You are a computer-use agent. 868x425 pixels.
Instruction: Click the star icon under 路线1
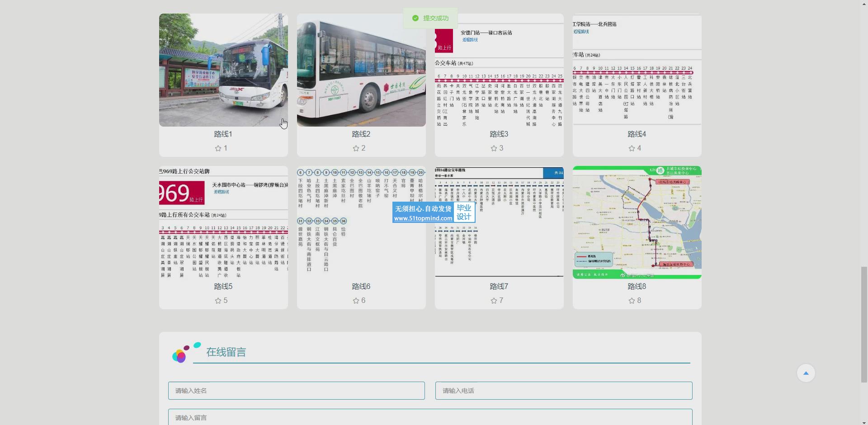[x=218, y=148]
